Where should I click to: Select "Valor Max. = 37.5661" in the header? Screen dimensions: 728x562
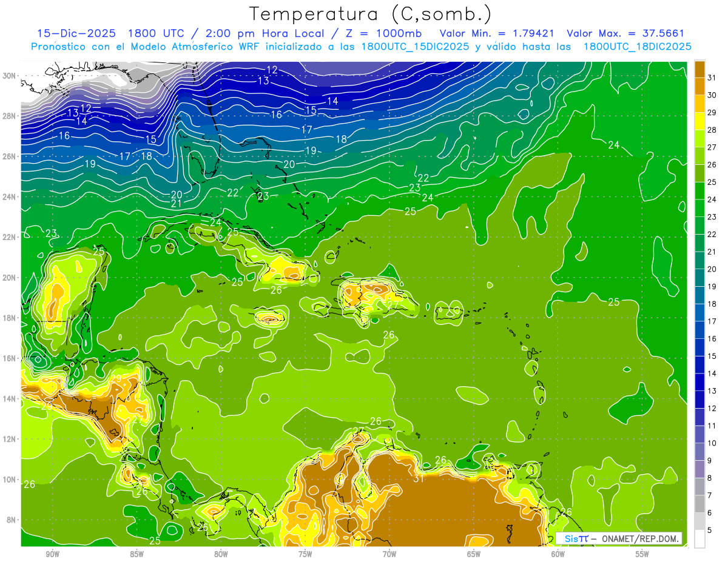coord(625,33)
